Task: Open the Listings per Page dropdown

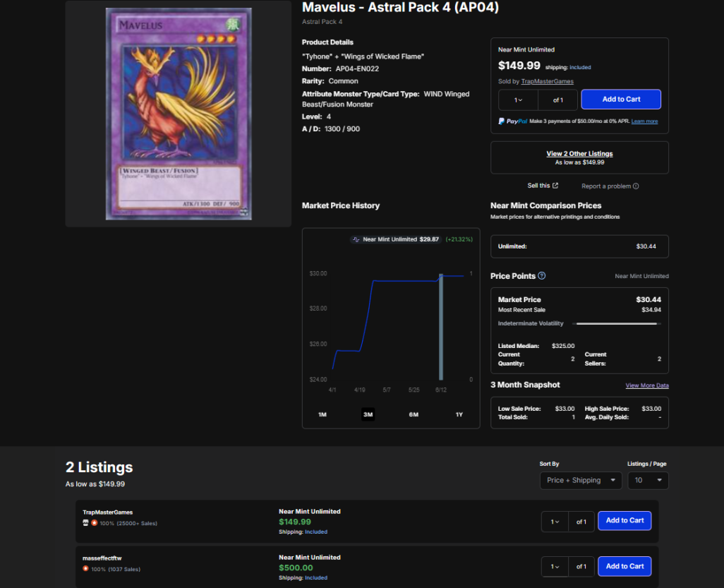Action: (x=648, y=481)
